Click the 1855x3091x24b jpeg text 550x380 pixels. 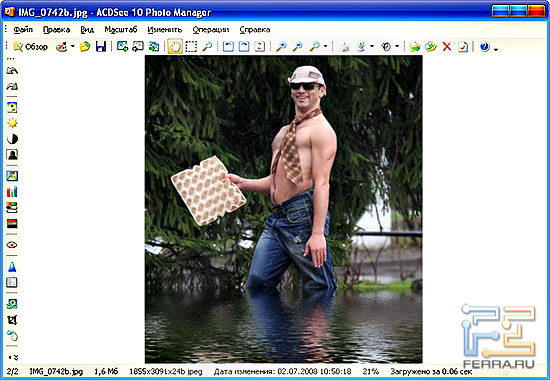point(166,371)
